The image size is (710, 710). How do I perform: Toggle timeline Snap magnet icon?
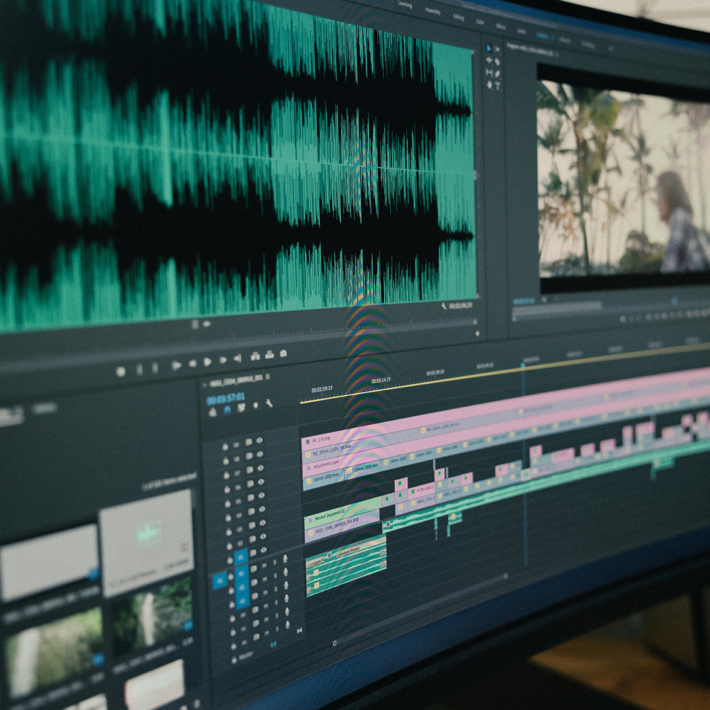tap(227, 410)
